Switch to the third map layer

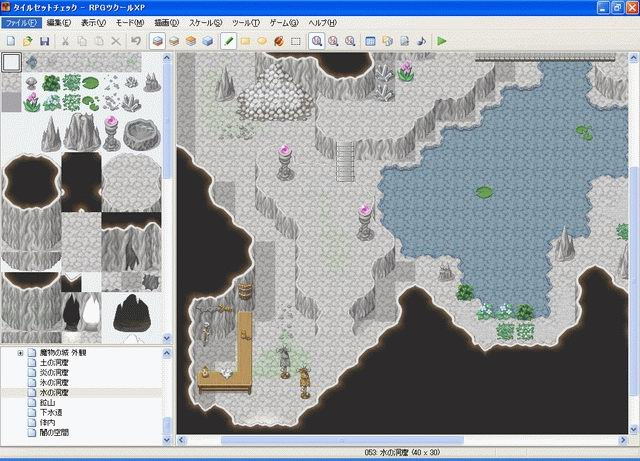191,41
